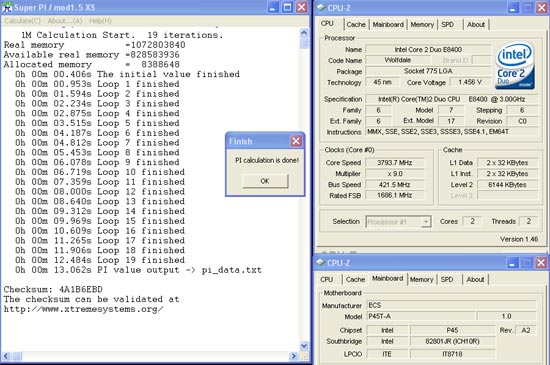
Task: Click the Revision value C0
Action: pyautogui.click(x=522, y=121)
